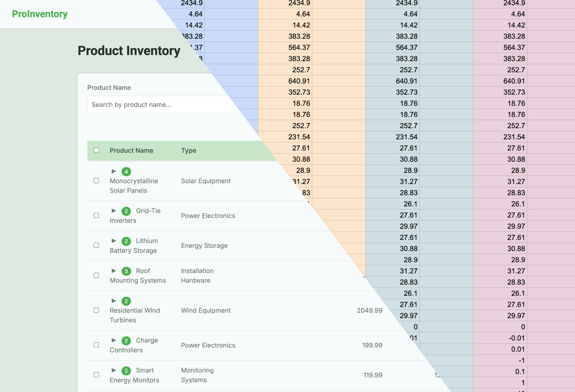This screenshot has height=392, width=575.
Task: Expand the Charge Controllers row triangle
Action: pos(114,340)
